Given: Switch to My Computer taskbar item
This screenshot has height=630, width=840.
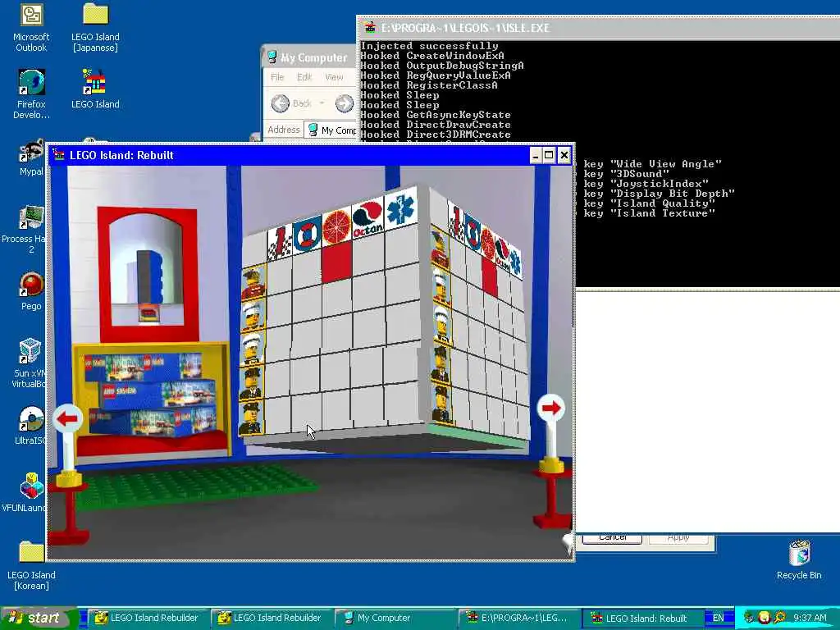Looking at the screenshot, I should pos(395,618).
